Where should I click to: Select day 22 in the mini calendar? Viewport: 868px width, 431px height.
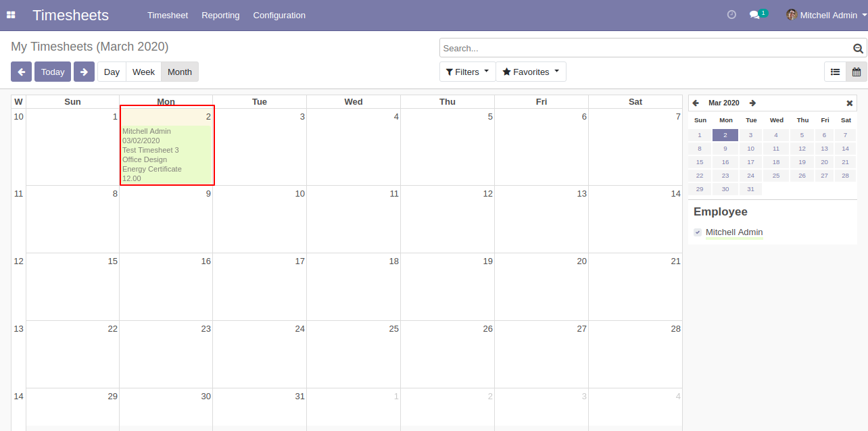pos(700,176)
